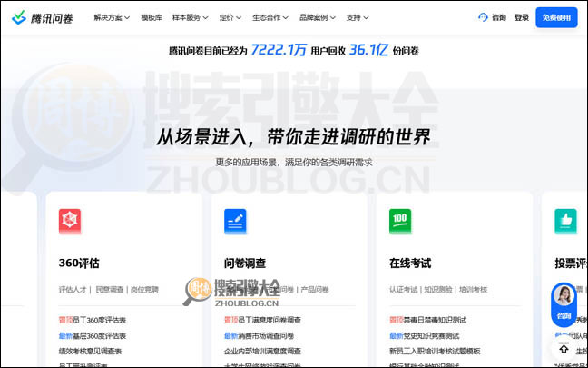This screenshot has width=588, height=368.
Task: Select the 培训考核 tag
Action: point(473,290)
